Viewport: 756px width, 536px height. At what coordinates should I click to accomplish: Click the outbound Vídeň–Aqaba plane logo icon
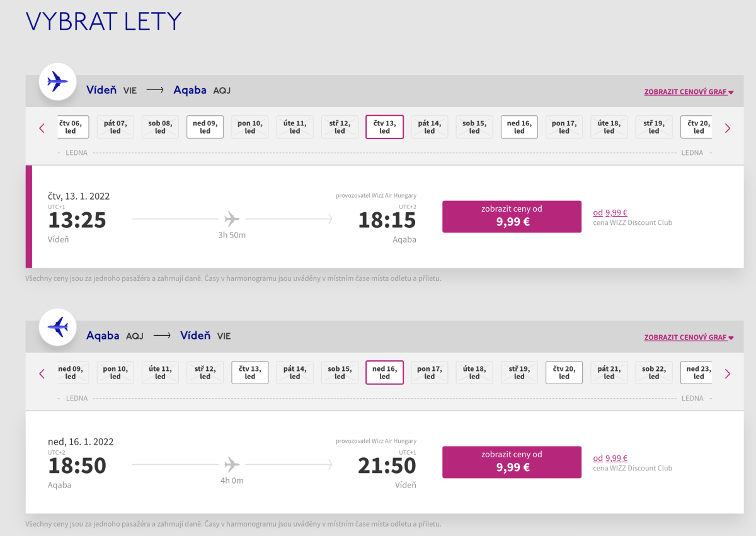pyautogui.click(x=57, y=81)
